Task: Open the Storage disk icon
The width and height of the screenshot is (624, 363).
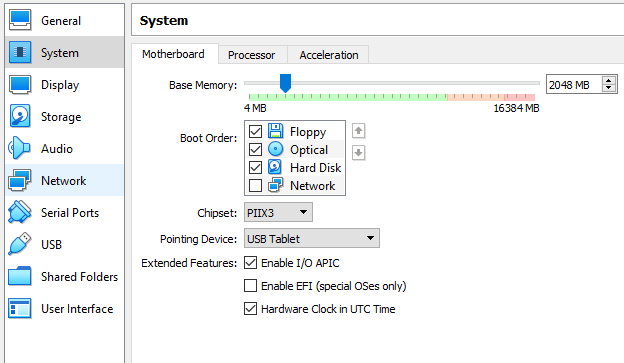Action: (20, 116)
